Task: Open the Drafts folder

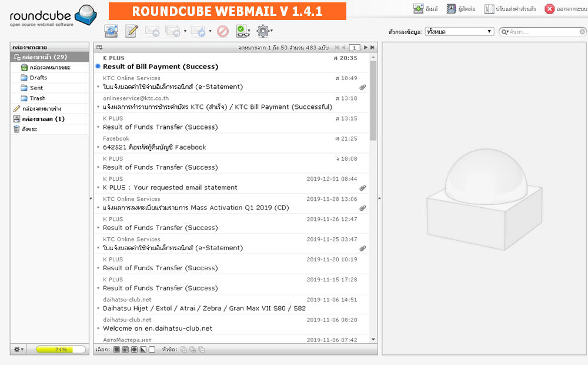Action: (x=49, y=77)
